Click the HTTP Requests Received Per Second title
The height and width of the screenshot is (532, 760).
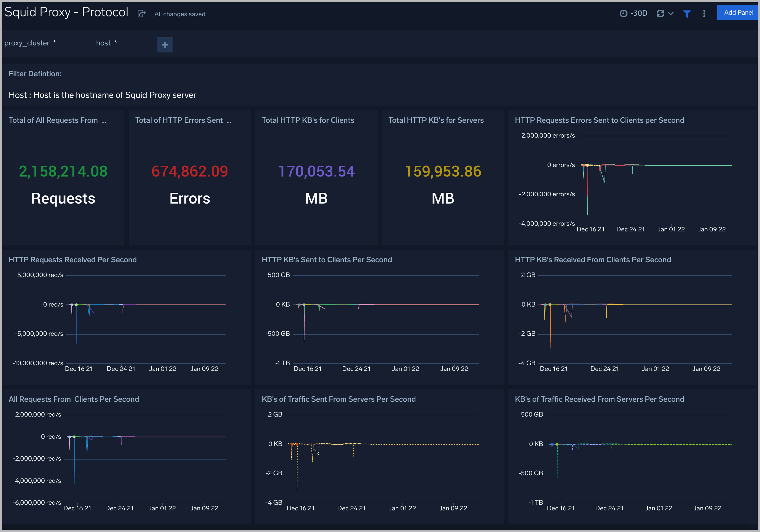pos(72,260)
